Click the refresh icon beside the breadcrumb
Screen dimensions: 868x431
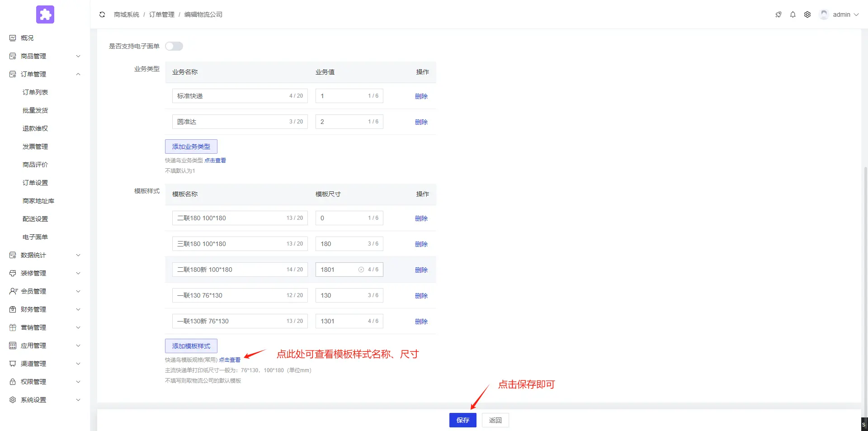[102, 14]
